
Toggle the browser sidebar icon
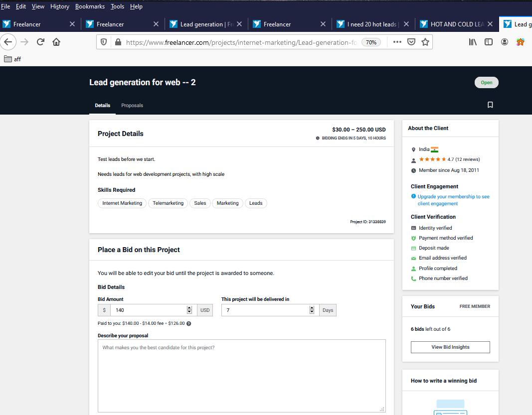coord(489,42)
